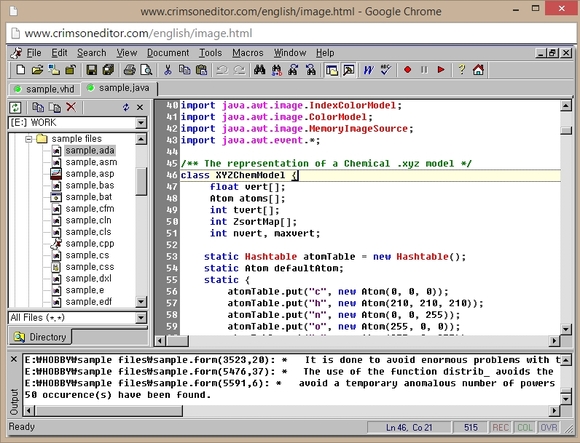Screen dimensions: 580x443
Task: Open the Macros menu
Action: coord(248,53)
